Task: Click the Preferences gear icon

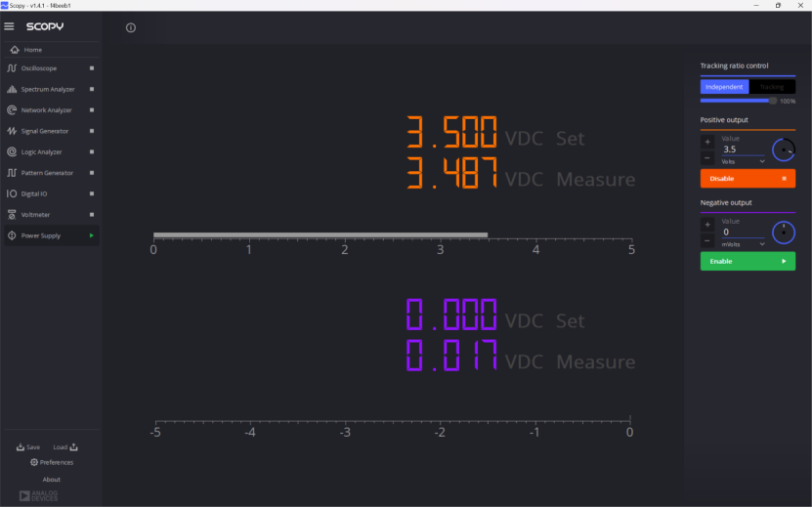Action: point(34,462)
